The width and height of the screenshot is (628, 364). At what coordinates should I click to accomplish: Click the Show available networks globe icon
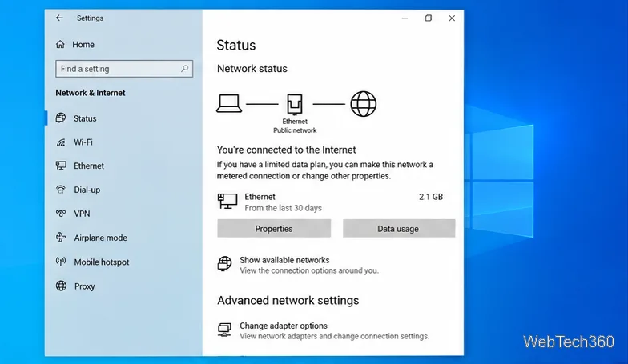click(224, 264)
